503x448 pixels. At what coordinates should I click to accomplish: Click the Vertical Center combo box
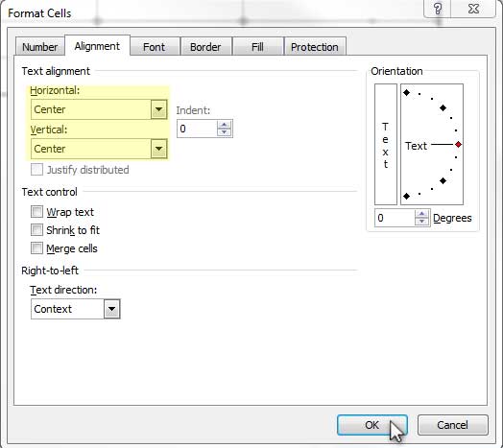click(x=99, y=149)
